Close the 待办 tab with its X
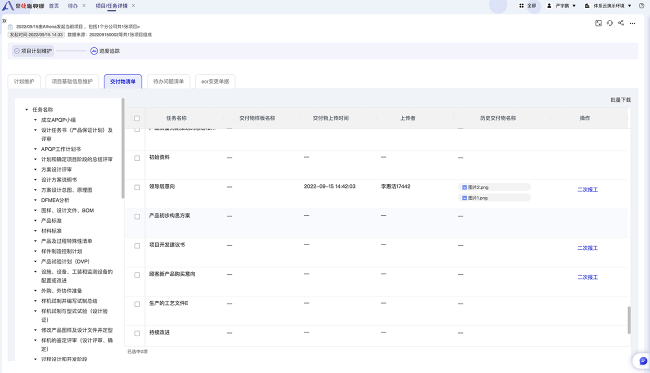 pos(84,6)
